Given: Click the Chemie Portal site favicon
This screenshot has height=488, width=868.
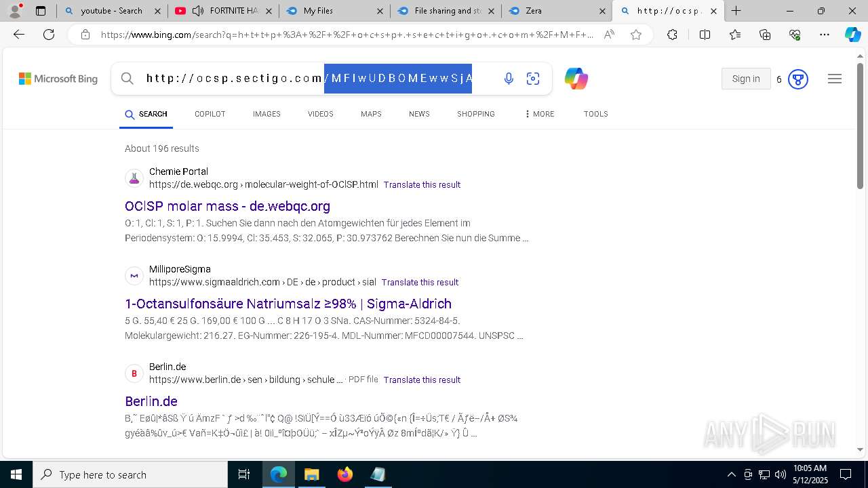Looking at the screenshot, I should 134,178.
